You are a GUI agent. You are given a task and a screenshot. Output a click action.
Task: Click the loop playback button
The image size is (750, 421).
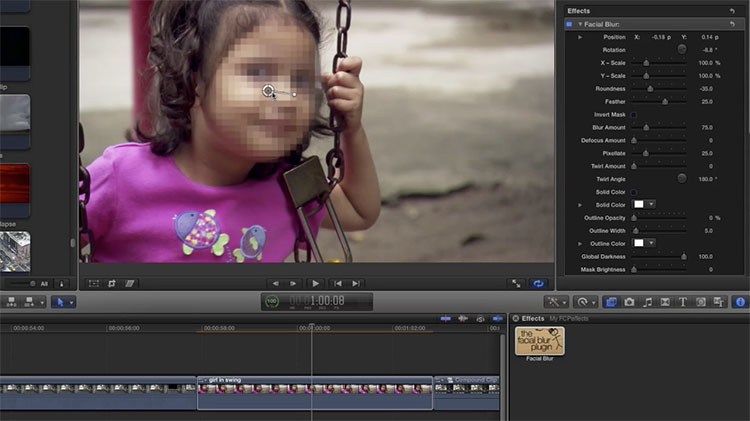click(x=539, y=284)
